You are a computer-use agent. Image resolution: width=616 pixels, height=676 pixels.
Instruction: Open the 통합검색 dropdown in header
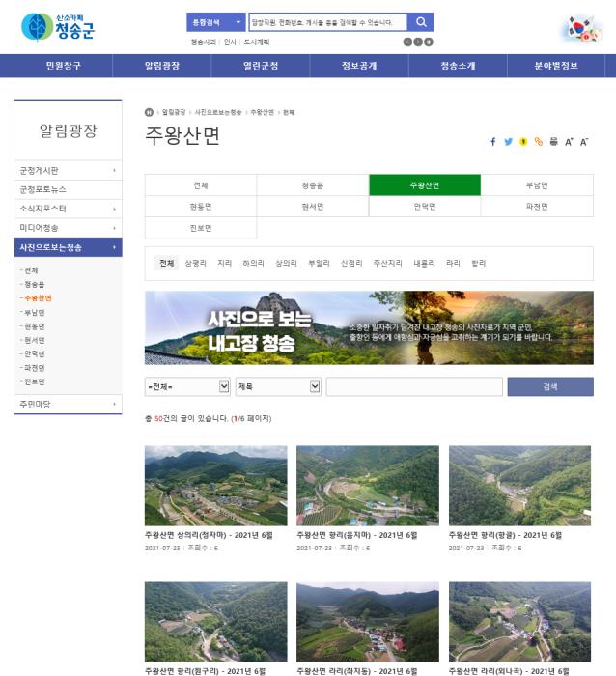tap(215, 22)
